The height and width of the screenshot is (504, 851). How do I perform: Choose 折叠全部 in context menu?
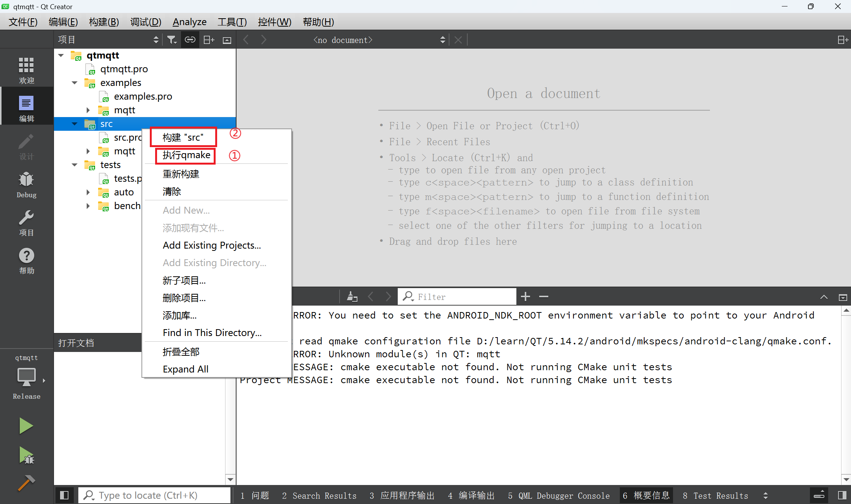point(217,352)
